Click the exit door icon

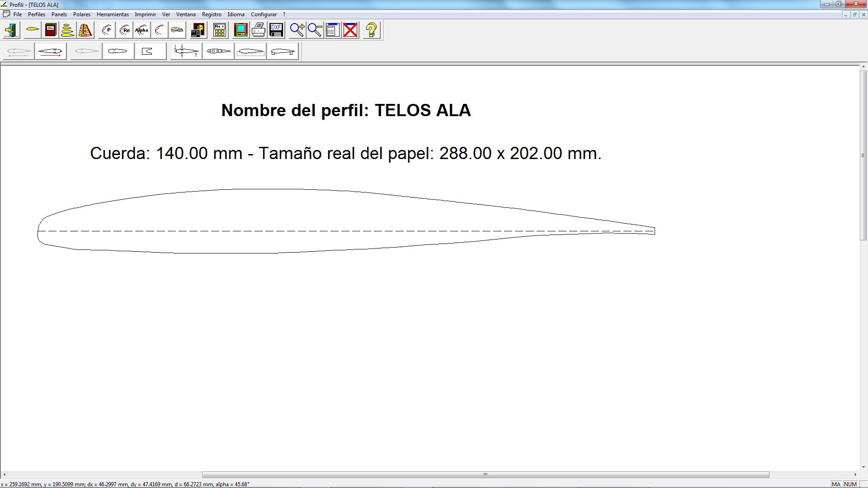pyautogui.click(x=11, y=30)
